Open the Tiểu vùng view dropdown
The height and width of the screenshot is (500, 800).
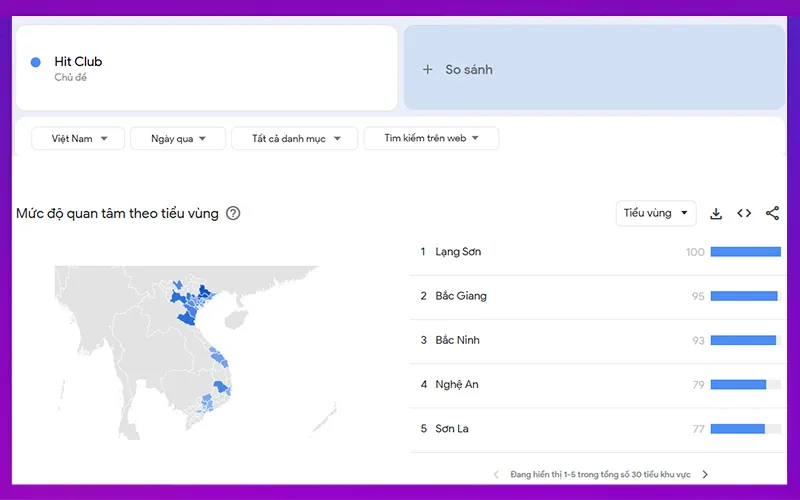[x=656, y=213]
